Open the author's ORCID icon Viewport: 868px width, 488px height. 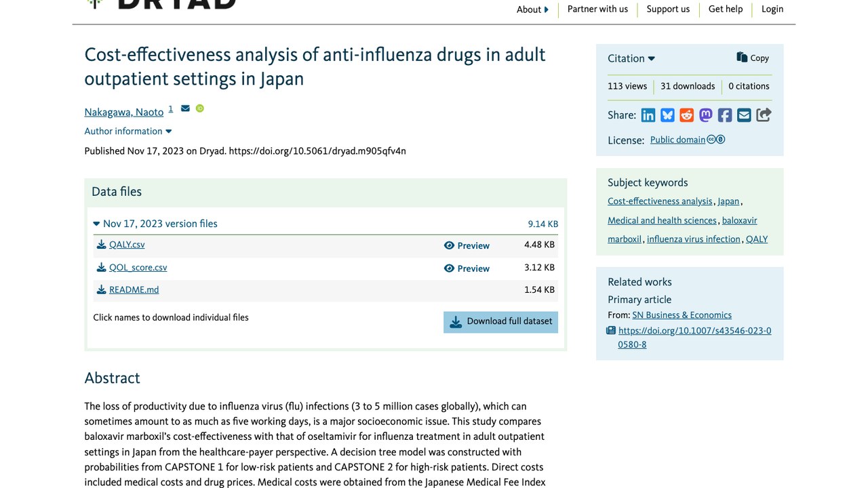coord(200,108)
